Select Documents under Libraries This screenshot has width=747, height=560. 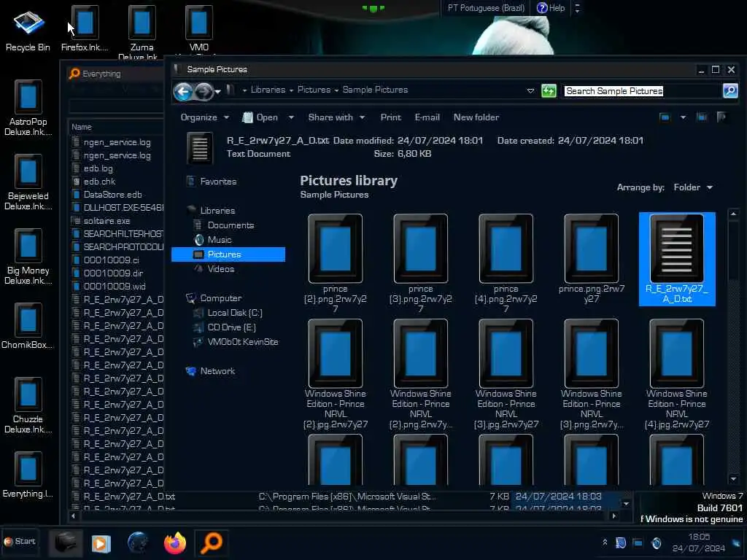coord(224,225)
